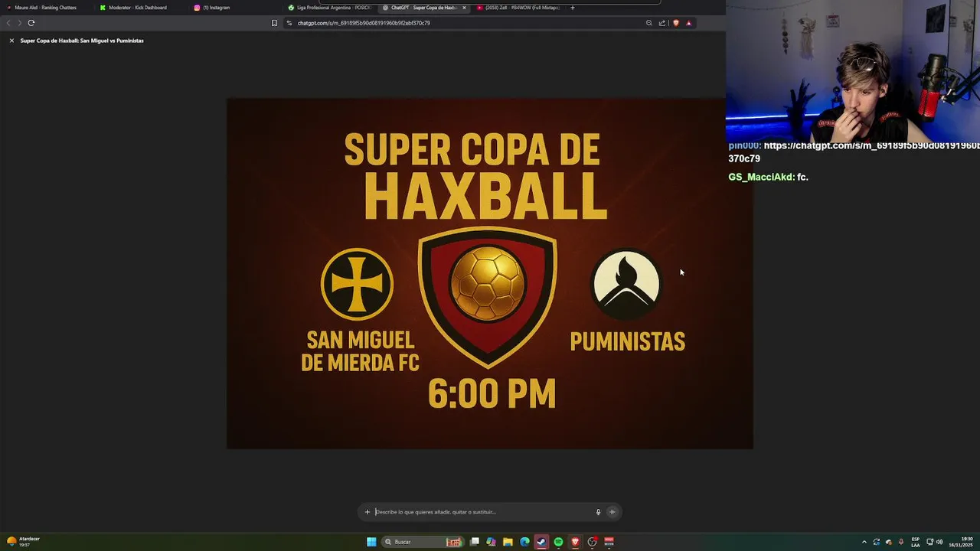Start voice dictation with the microphone icon
Viewport: 980px width, 551px height.
[x=598, y=512]
